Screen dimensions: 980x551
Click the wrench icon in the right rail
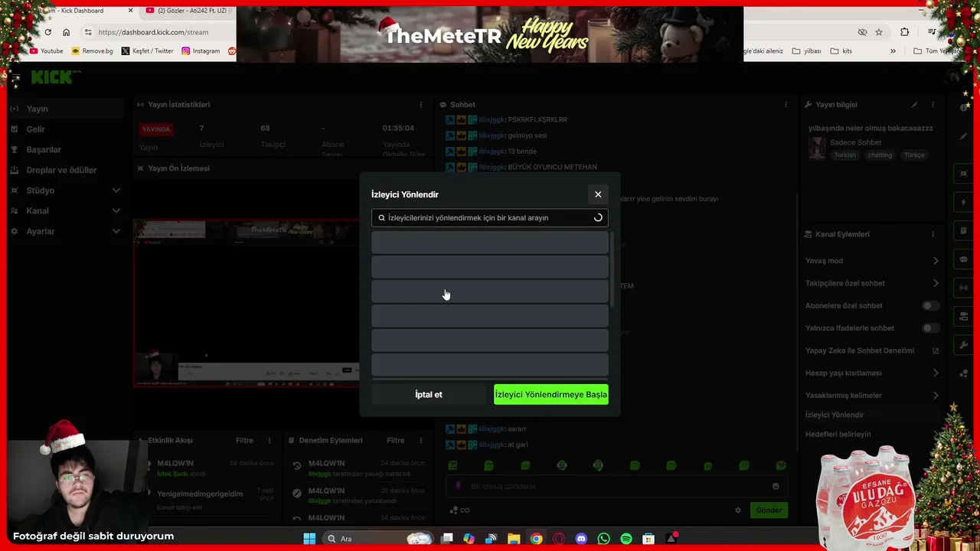(964, 345)
